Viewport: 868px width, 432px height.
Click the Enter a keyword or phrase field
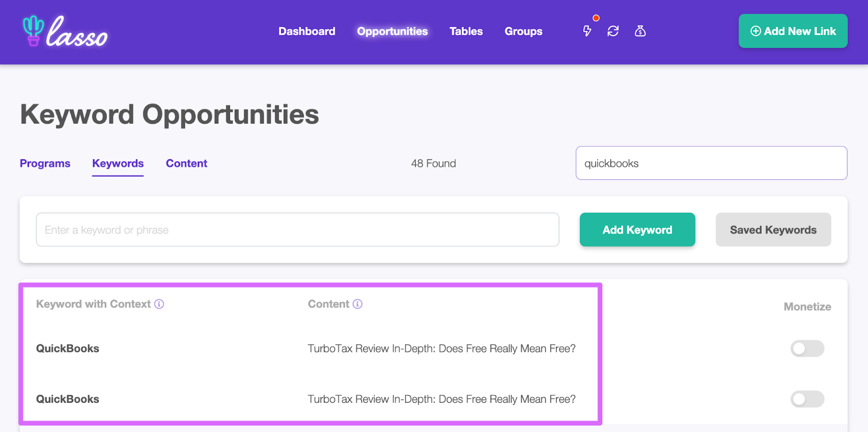click(297, 230)
